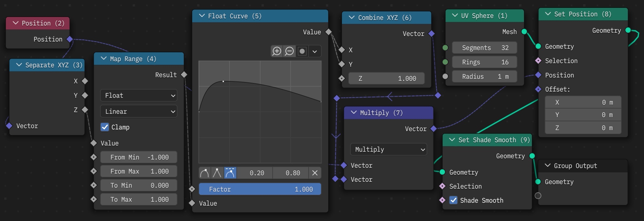Delete the selected curve point
This screenshot has width=644, height=221.
pyautogui.click(x=315, y=173)
